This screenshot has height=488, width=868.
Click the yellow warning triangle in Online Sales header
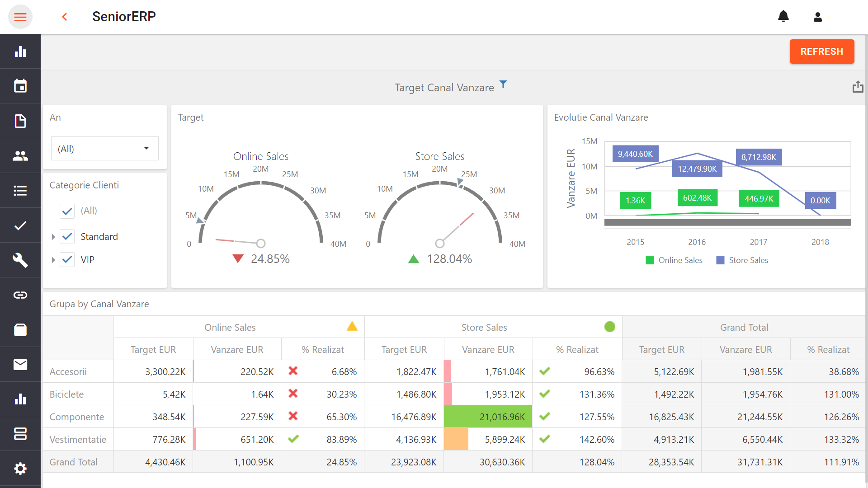[x=352, y=326]
